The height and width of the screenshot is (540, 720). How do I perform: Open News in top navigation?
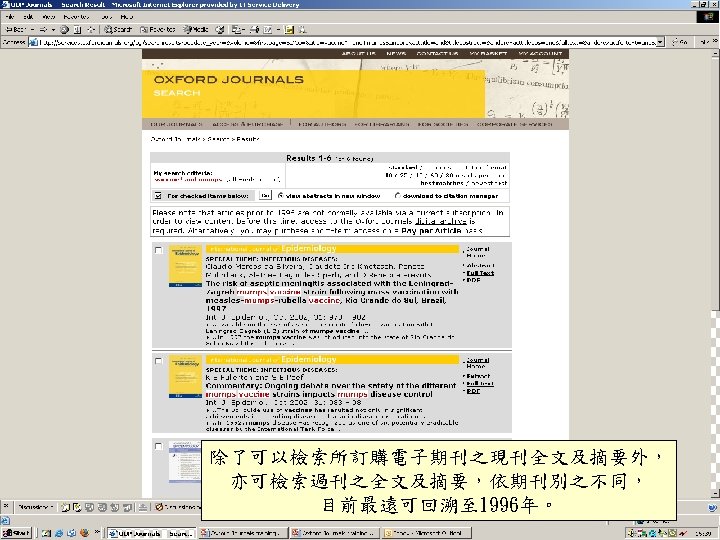[x=396, y=54]
